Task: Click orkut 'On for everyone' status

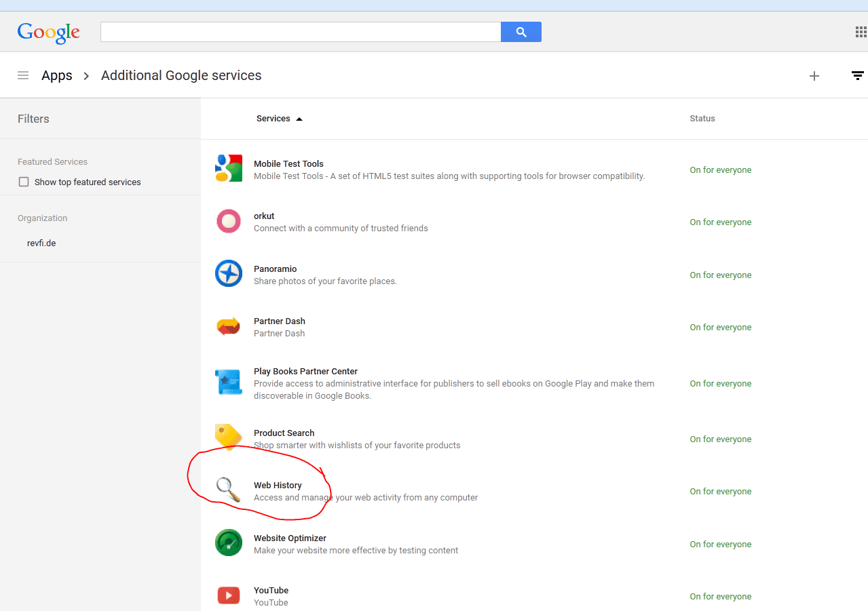Action: [721, 222]
